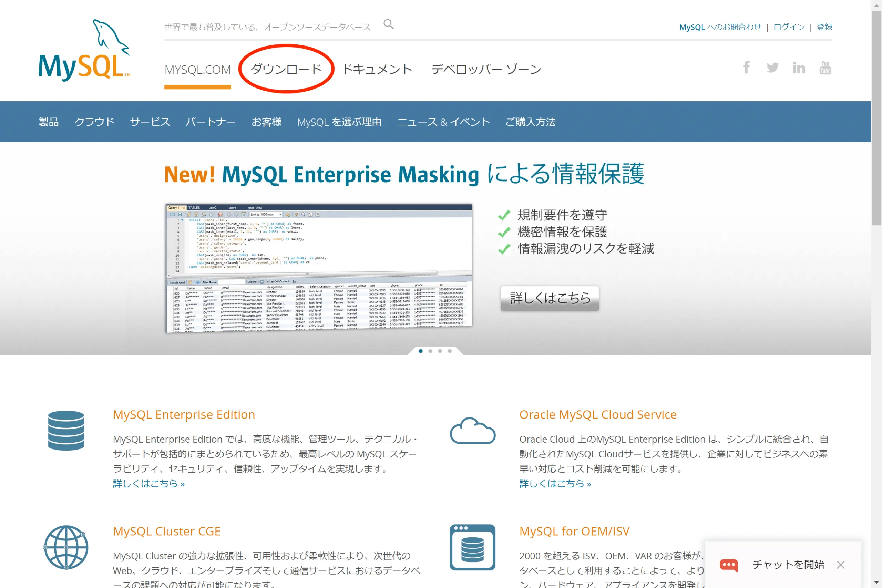882x588 pixels.
Task: Click the red chat bubble icon
Action: click(x=728, y=565)
